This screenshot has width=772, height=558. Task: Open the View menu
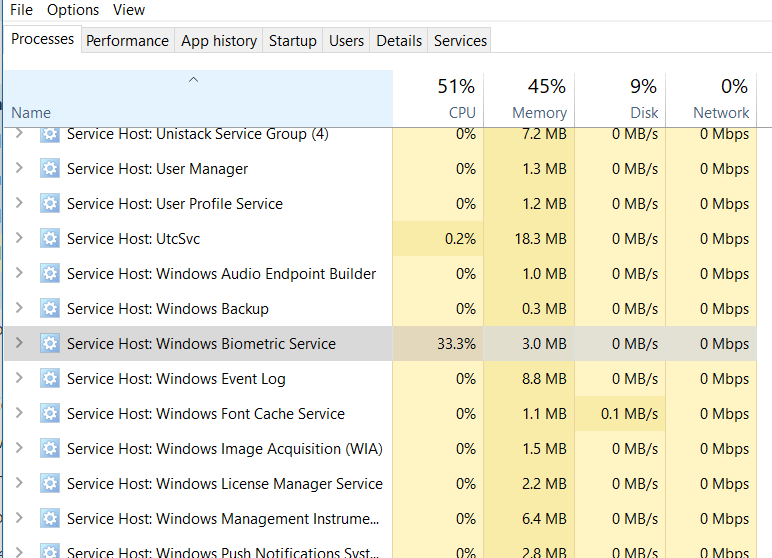click(x=129, y=10)
